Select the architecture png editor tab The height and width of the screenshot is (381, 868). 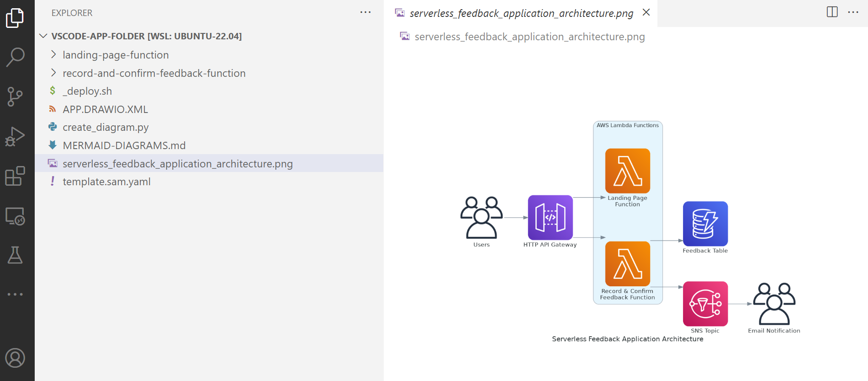pyautogui.click(x=520, y=13)
